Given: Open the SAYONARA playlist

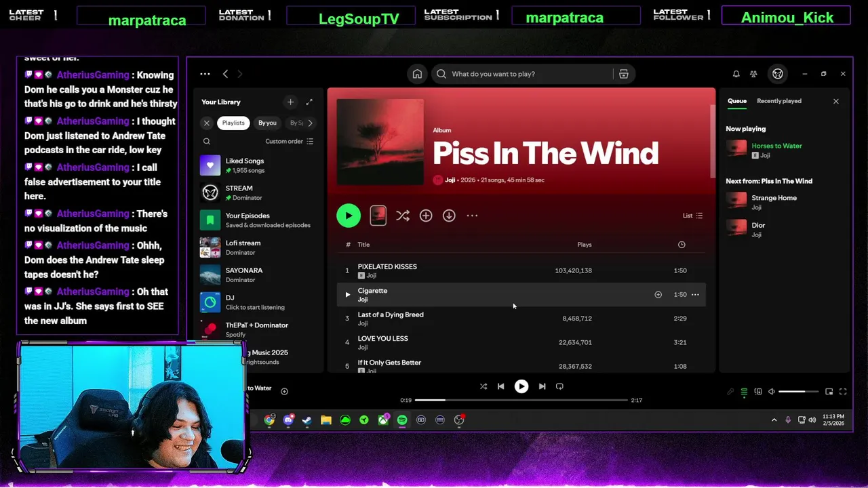Looking at the screenshot, I should [x=258, y=274].
